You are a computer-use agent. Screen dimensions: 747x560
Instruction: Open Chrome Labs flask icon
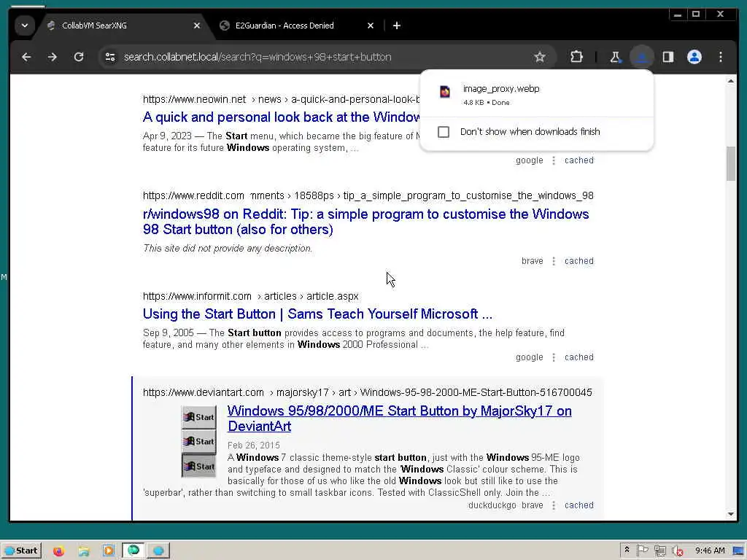[x=616, y=57]
